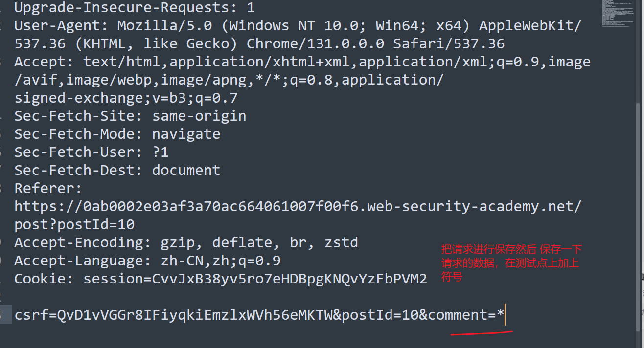Click the post?postId=10 URL path line

click(x=74, y=225)
